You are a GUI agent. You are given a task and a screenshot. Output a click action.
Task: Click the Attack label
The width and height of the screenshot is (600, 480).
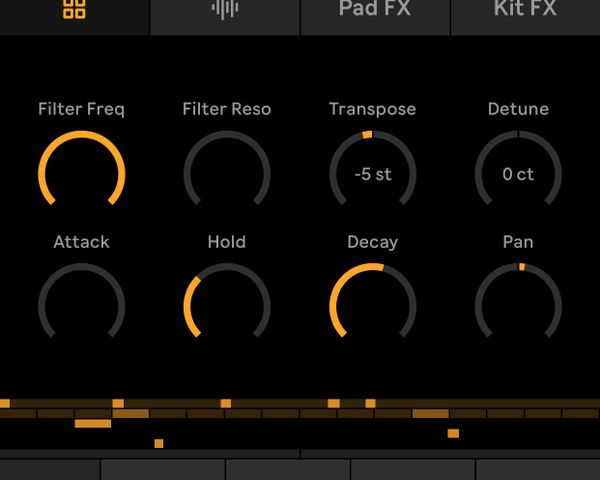(82, 242)
